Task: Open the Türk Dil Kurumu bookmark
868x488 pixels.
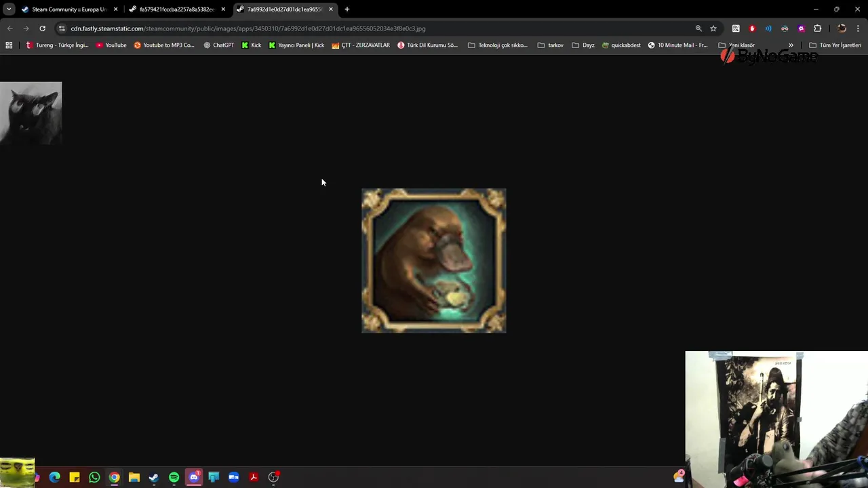Action: (427, 45)
